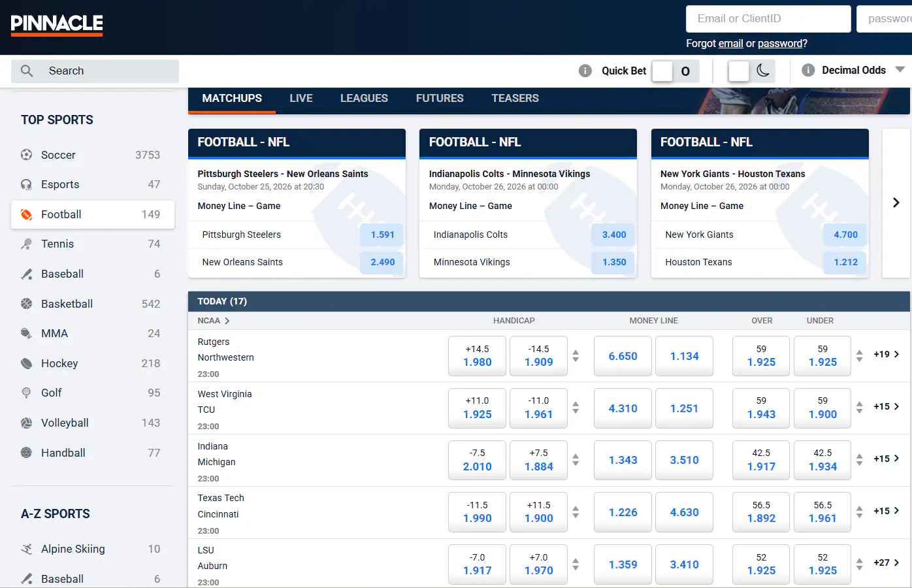The height and width of the screenshot is (588, 912).
Task: Click the Quick Bet info icon
Action: 585,71
